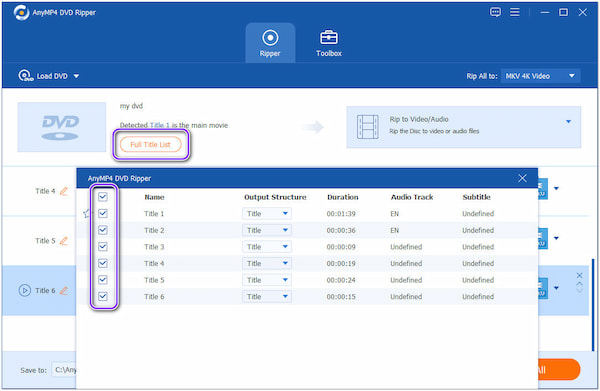The width and height of the screenshot is (600, 391).
Task: Select duration 00:00:15 cell
Action: point(341,297)
